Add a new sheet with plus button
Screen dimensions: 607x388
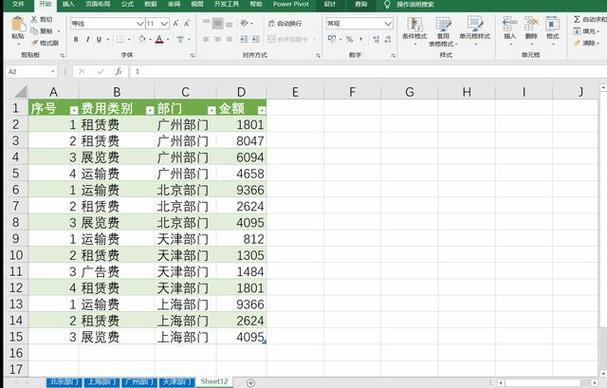(250, 383)
